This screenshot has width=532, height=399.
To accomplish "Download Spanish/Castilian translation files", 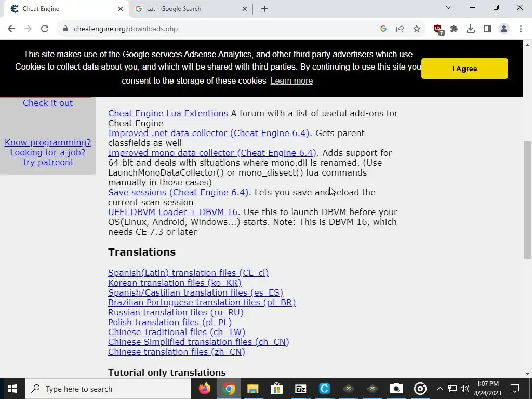I will coord(195,292).
